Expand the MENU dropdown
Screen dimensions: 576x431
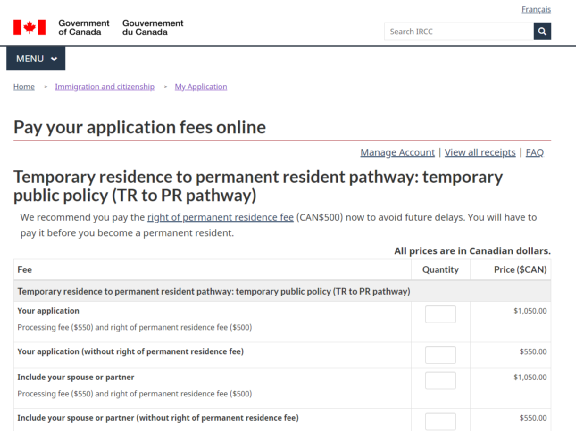tap(36, 58)
